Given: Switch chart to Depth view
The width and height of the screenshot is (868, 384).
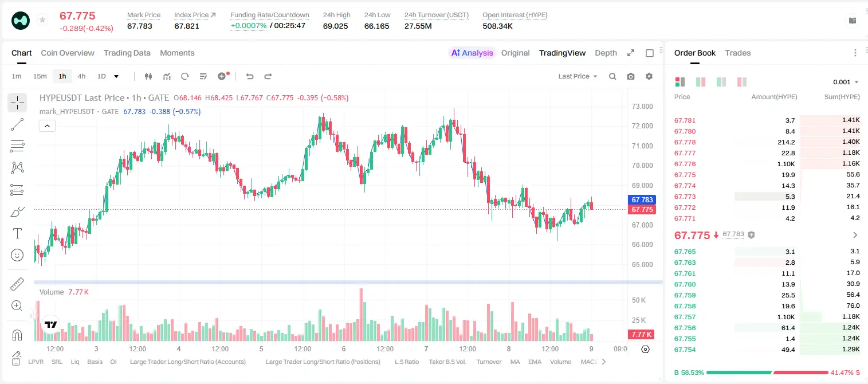Looking at the screenshot, I should 606,53.
